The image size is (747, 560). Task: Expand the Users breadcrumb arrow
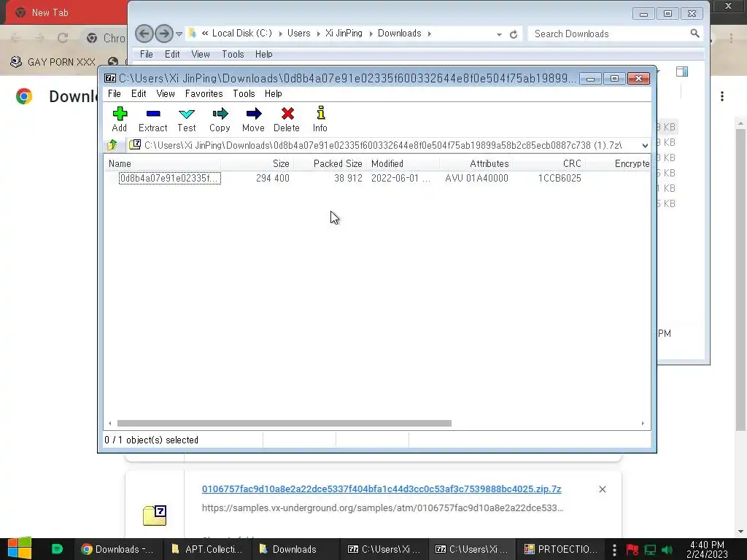[x=318, y=34]
